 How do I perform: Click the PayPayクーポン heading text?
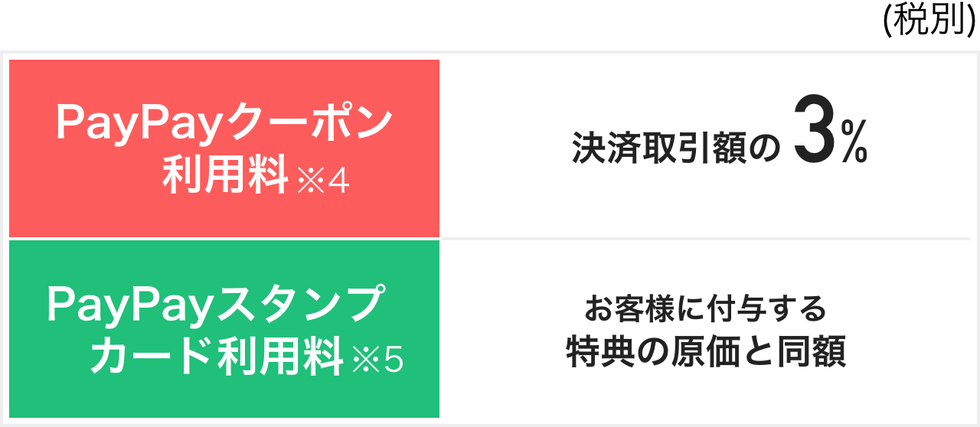224,124
